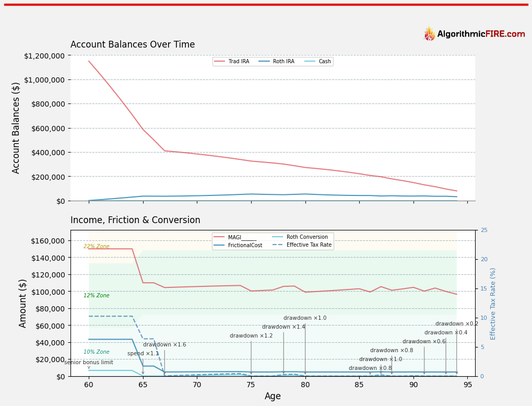Select the 'spend ×1.1' annotation label
532x406 pixels.
[x=143, y=354]
